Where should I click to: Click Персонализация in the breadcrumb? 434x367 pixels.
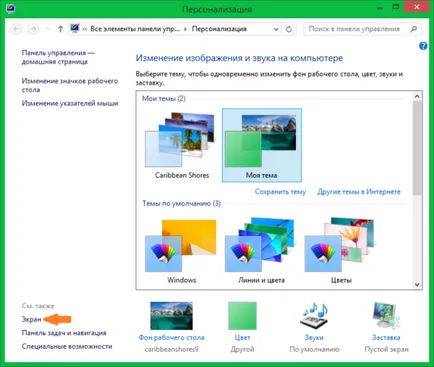219,29
